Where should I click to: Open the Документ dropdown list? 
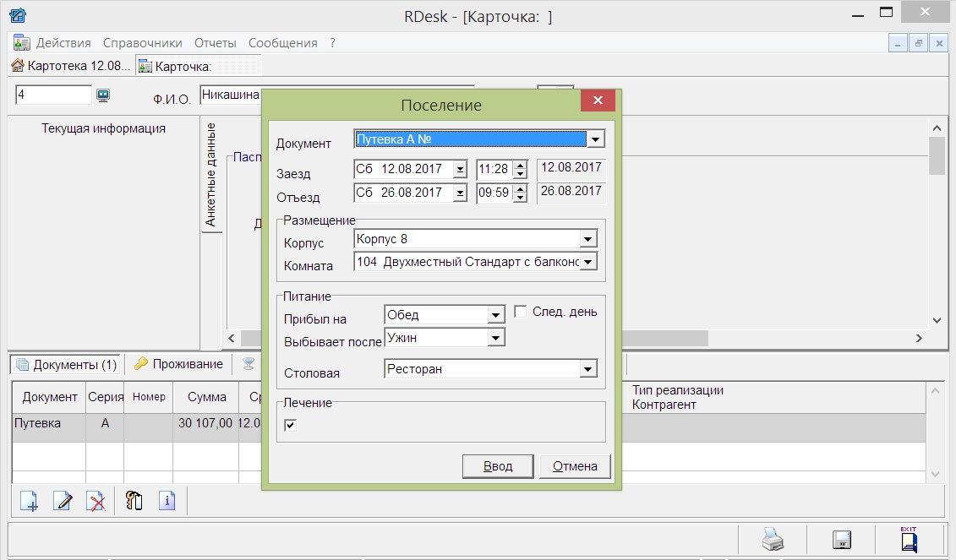click(x=596, y=139)
